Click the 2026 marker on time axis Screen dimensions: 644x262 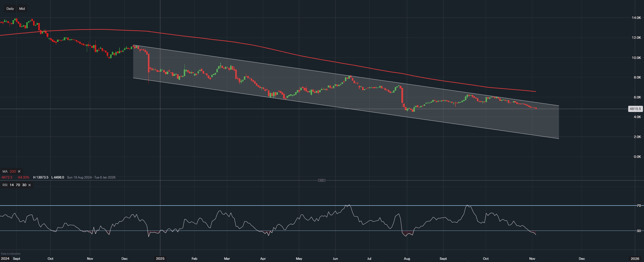[x=635, y=259]
